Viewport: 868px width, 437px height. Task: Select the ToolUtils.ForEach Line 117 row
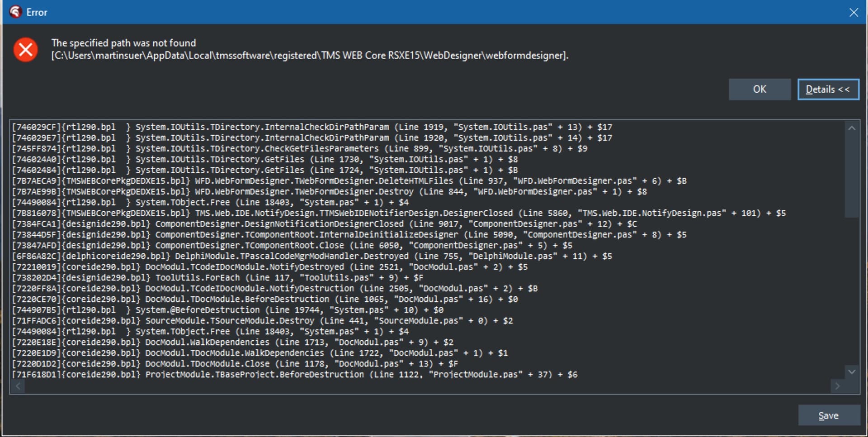point(217,278)
